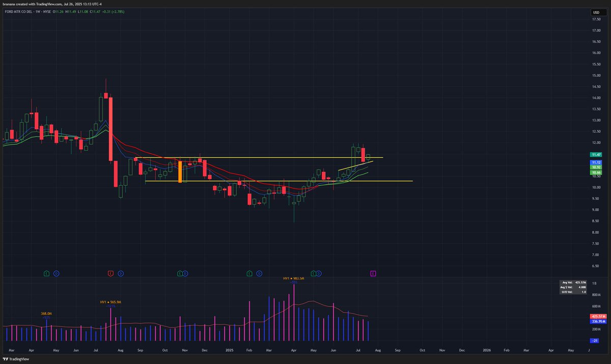The width and height of the screenshot is (611, 364).
Task: Click the FORD MTR CO DEL symbol title
Action: [x=18, y=11]
